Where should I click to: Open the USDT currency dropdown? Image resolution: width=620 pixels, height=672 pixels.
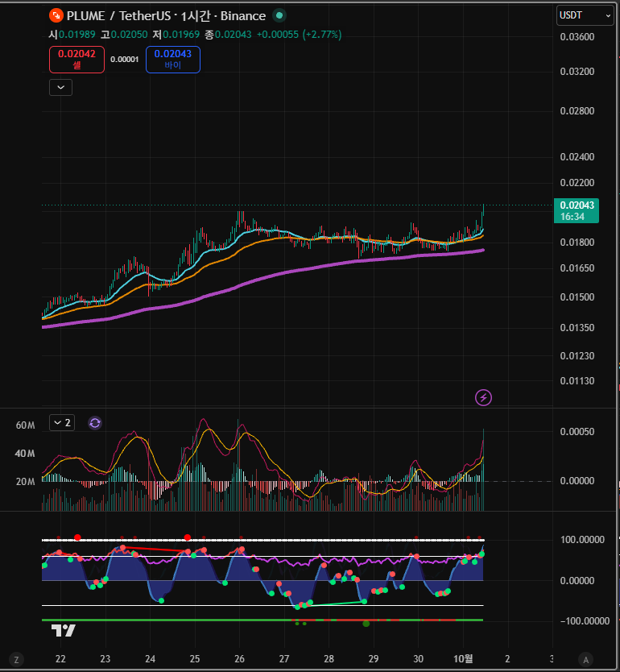coord(585,15)
